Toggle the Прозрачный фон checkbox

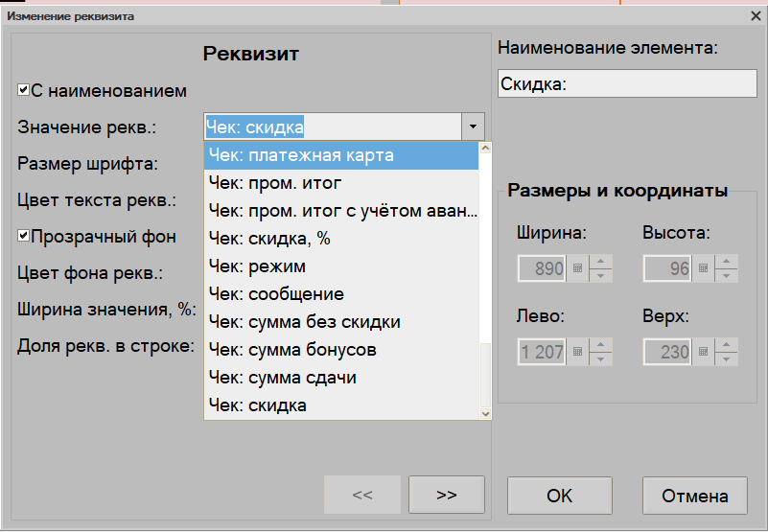24,236
